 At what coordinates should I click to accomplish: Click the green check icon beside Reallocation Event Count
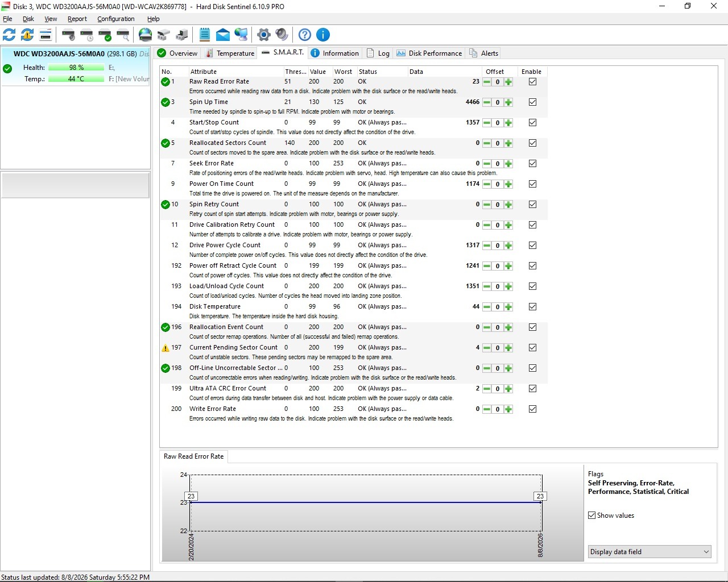click(166, 327)
